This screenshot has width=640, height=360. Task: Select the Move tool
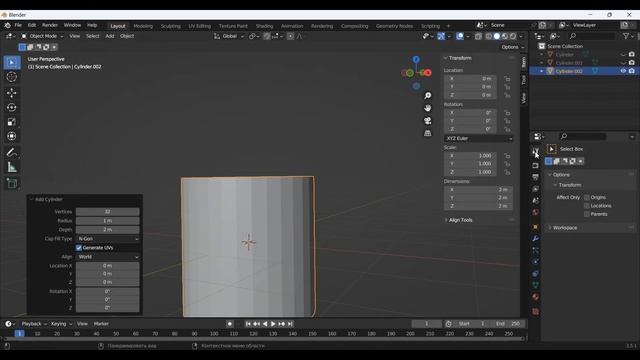pos(12,93)
